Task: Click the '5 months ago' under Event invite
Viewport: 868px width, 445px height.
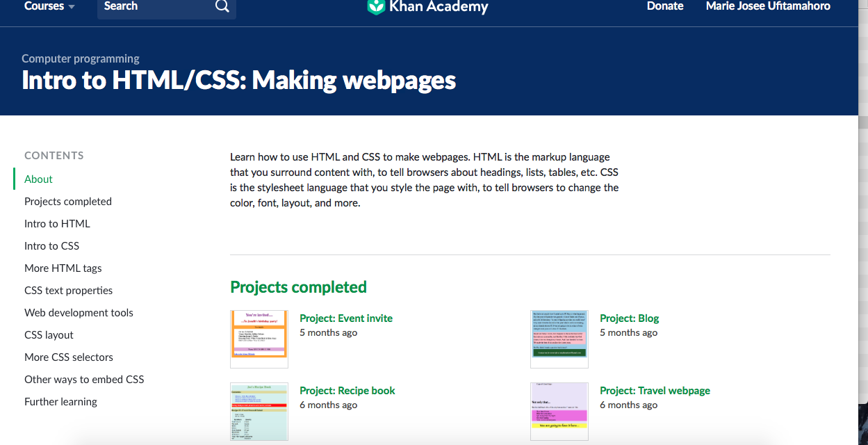Action: pos(329,333)
